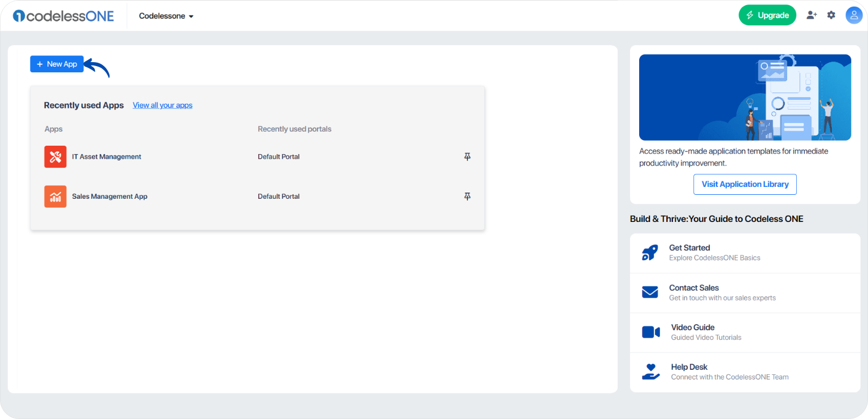Click the Contact Sales envelope icon
868x419 pixels.
point(650,293)
